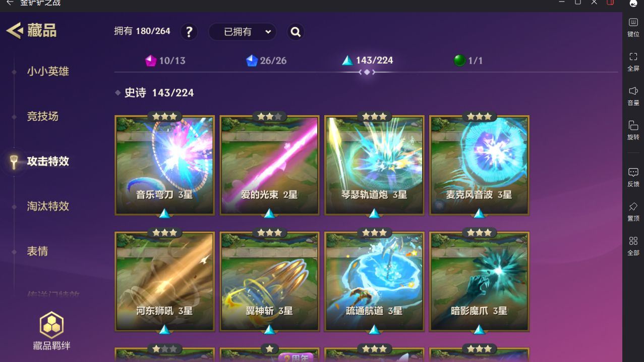Viewport: 644px width, 362px height.
Task: Open 藏品羁绊 hexagon icon
Action: [x=51, y=325]
